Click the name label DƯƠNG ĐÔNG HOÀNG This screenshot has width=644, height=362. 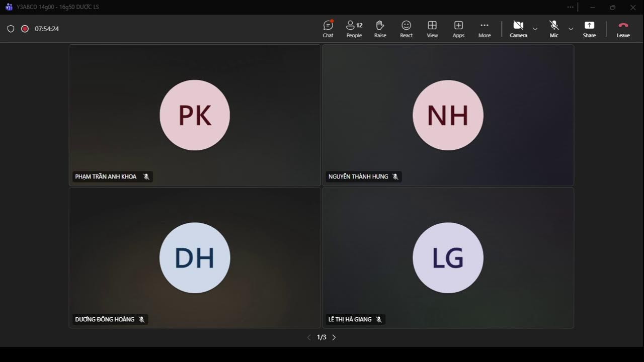pos(105,319)
